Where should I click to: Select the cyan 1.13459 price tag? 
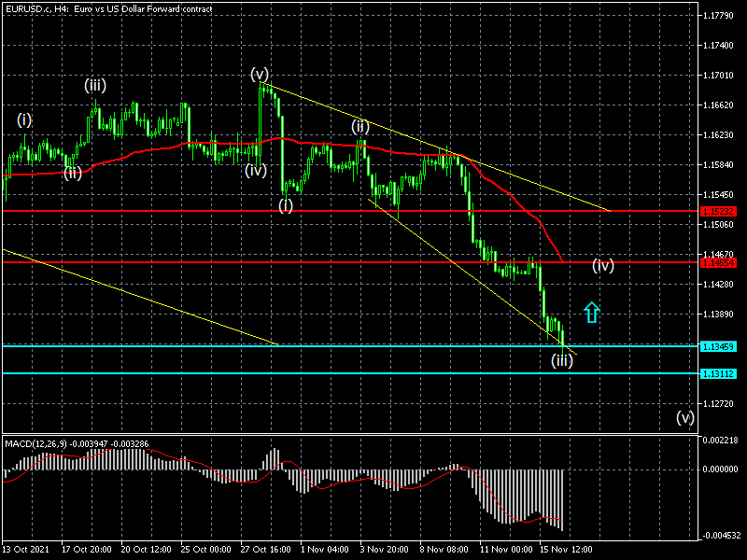coord(718,346)
